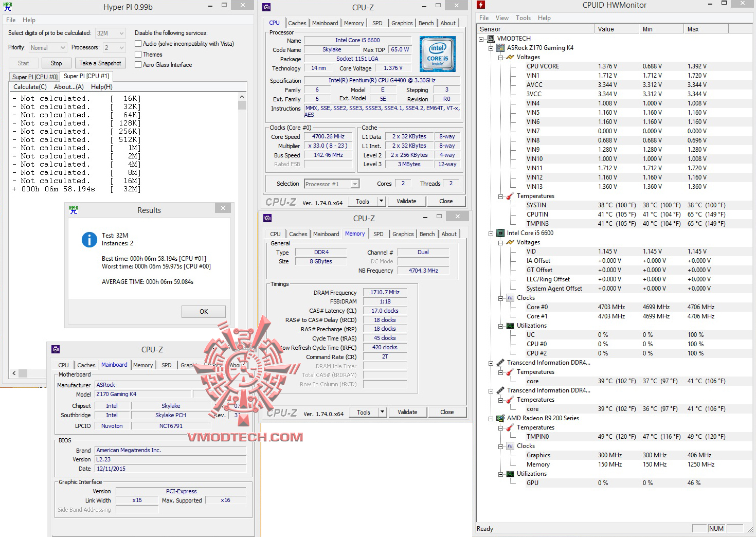The height and width of the screenshot is (537, 756).
Task: Open the Priority dropdown set to Normal
Action: (48, 47)
